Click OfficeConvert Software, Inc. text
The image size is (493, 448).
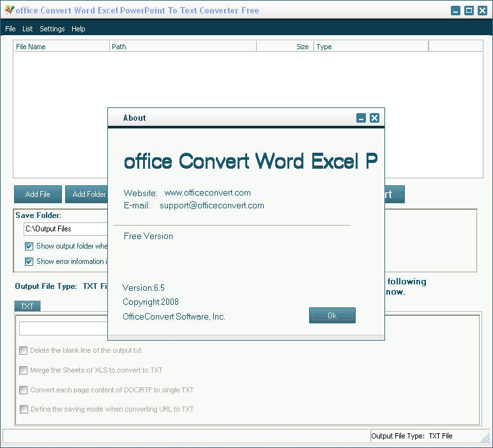tap(174, 316)
